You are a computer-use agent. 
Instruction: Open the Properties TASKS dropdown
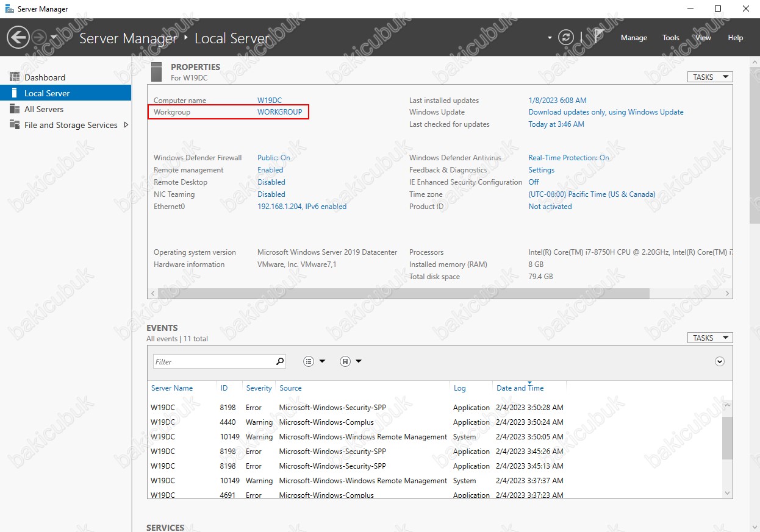click(709, 77)
